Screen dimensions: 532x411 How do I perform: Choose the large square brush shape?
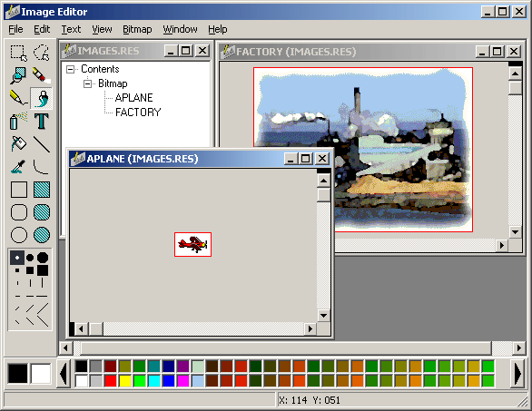coord(43,270)
